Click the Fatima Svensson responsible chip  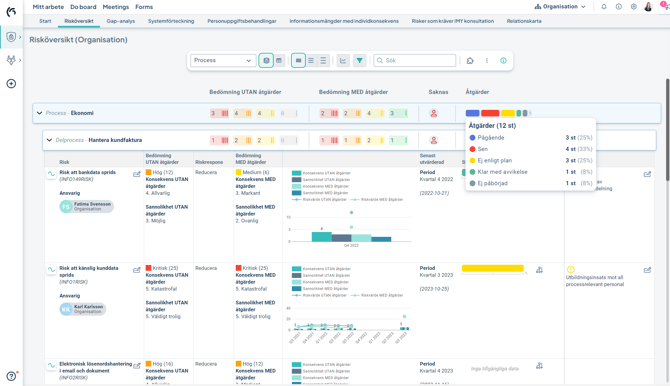tap(87, 206)
